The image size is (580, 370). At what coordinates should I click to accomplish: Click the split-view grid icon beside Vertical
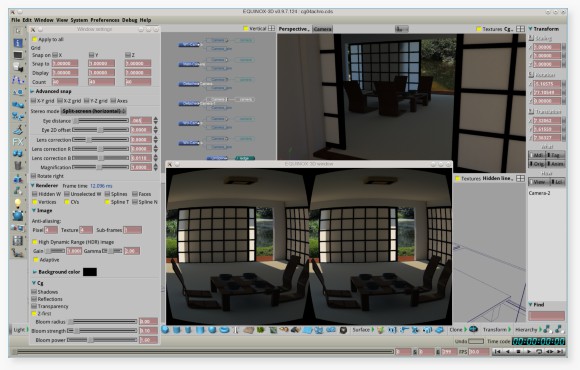(x=272, y=28)
